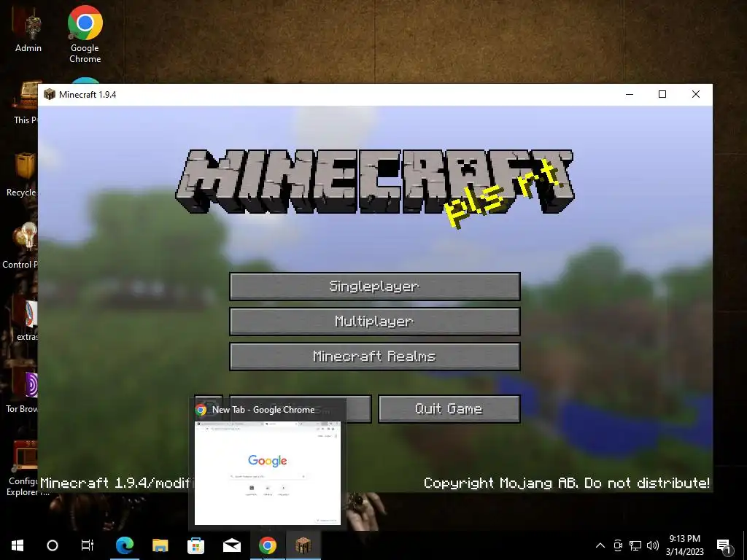Open the Mail app from taskbar
The width and height of the screenshot is (747, 560).
232,545
